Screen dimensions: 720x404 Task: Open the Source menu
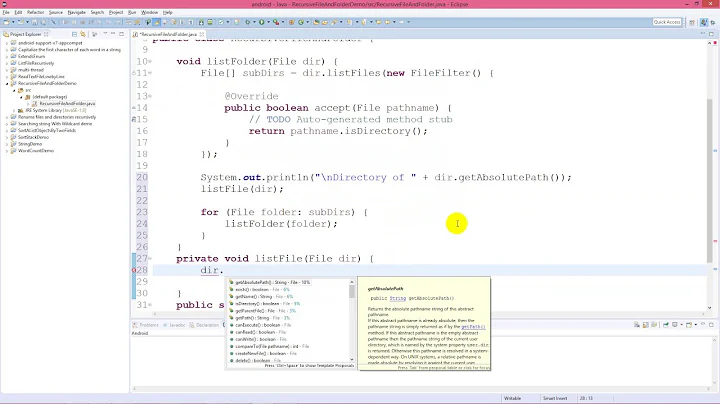56,12
